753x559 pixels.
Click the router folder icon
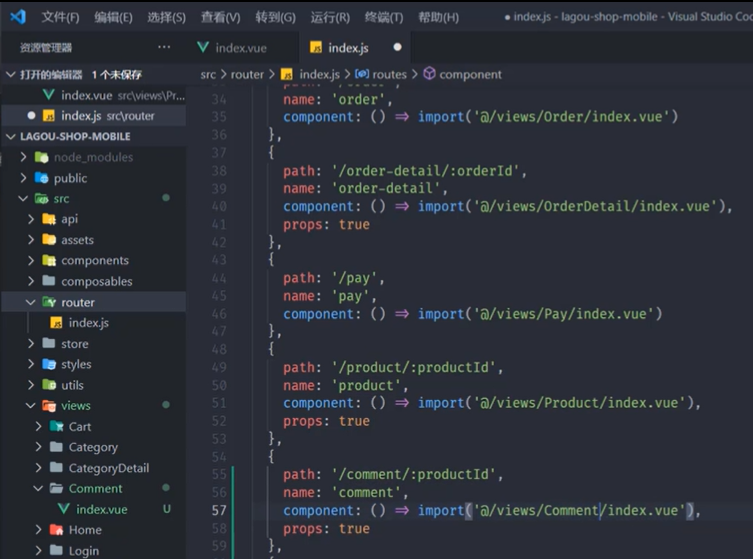point(49,302)
